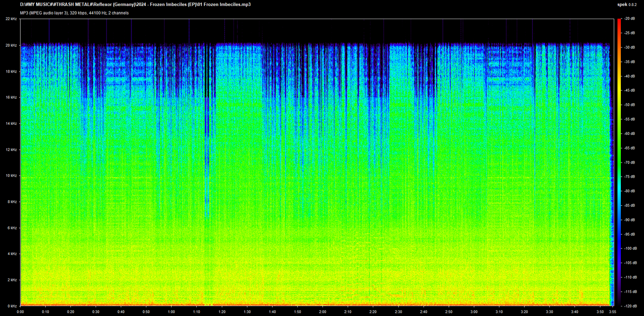Click the '6 kHz' frequency axis label
The height and width of the screenshot is (316, 644).
(12, 228)
